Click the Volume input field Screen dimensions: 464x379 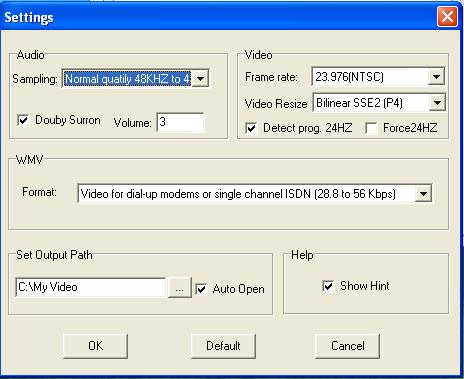point(180,122)
